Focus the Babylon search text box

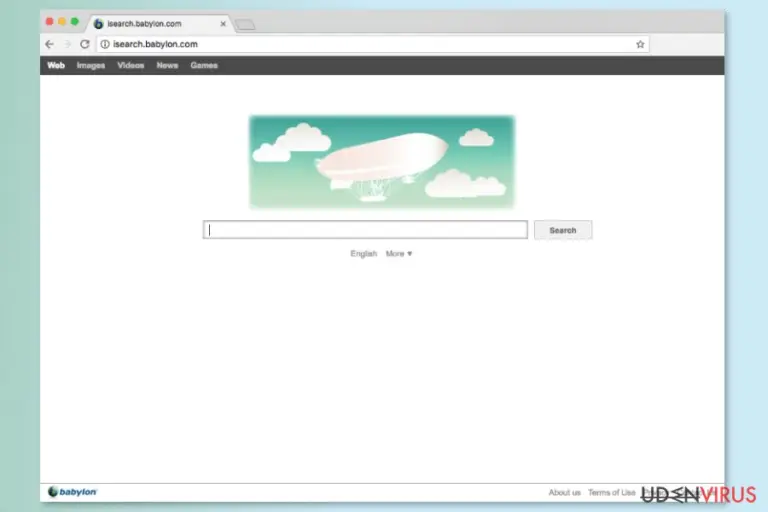(x=365, y=230)
